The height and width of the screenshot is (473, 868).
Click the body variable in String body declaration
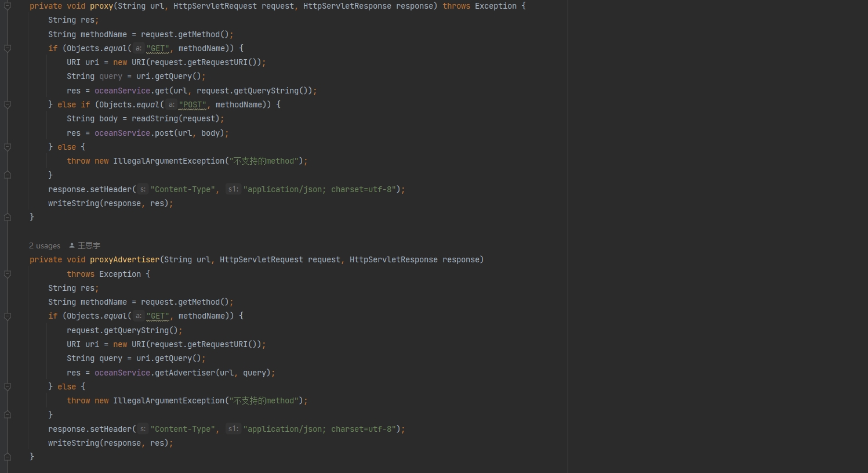click(x=108, y=118)
